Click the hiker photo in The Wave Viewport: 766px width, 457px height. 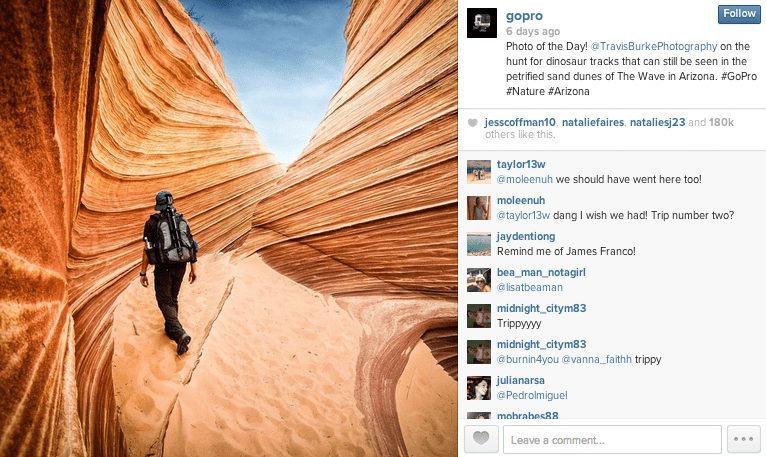point(229,228)
